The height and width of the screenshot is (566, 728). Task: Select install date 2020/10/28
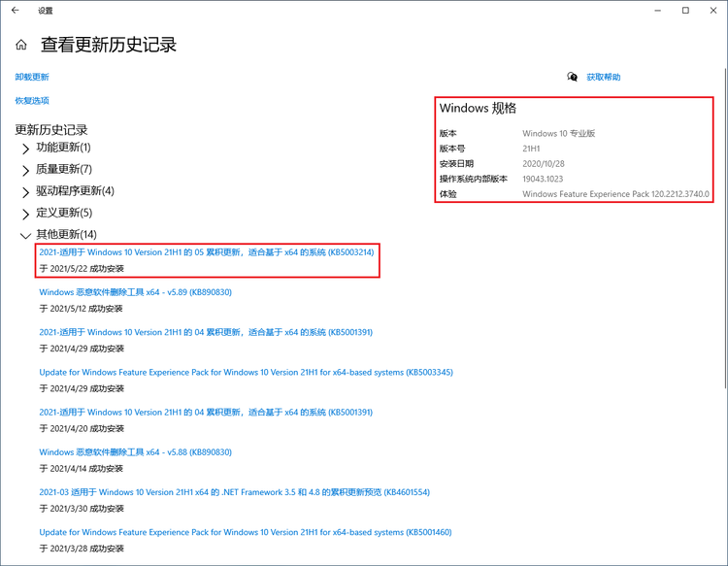tap(544, 163)
